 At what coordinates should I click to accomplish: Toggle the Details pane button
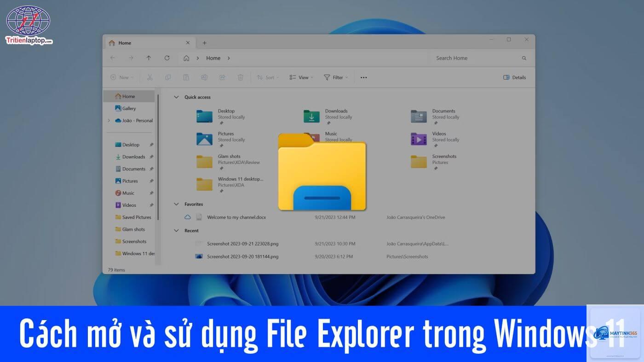pos(515,77)
